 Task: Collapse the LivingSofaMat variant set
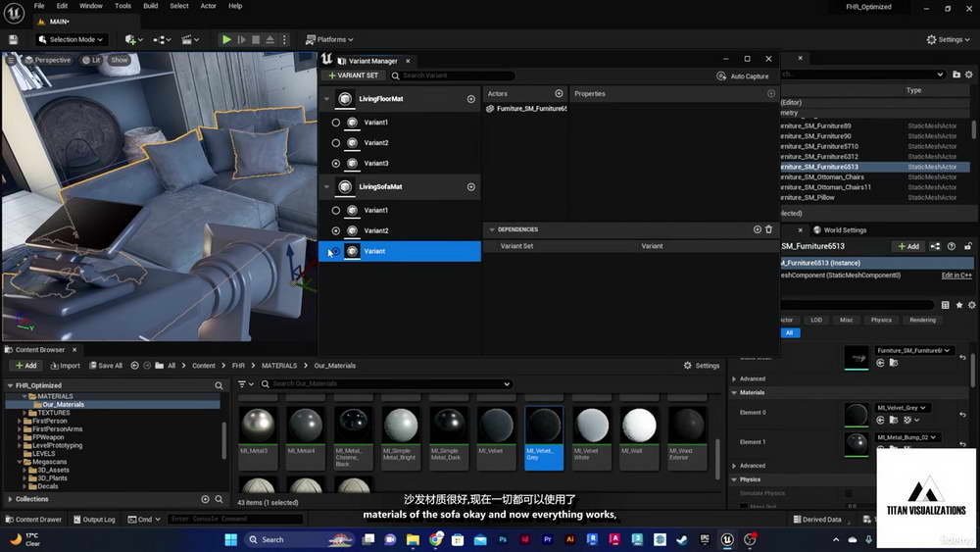point(326,187)
